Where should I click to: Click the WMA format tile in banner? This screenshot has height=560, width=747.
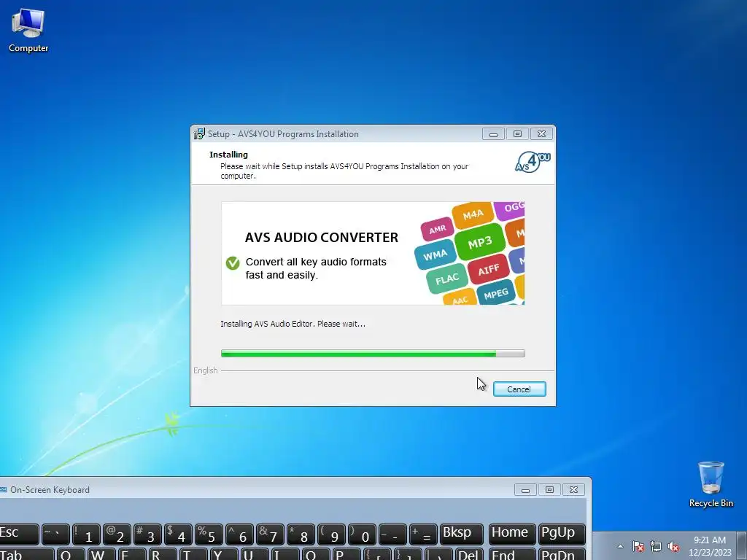(435, 254)
